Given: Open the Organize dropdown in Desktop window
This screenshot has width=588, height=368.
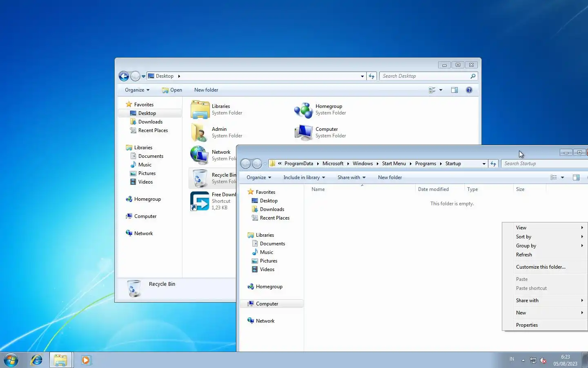Looking at the screenshot, I should coord(137,90).
